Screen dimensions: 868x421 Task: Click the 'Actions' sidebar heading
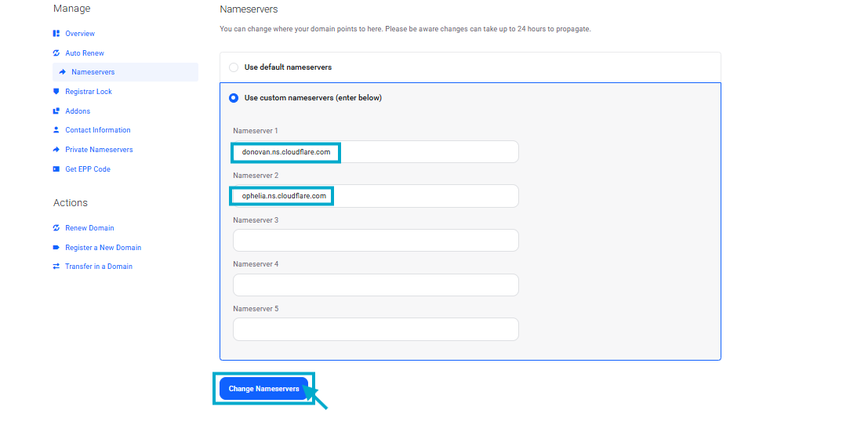pos(71,203)
